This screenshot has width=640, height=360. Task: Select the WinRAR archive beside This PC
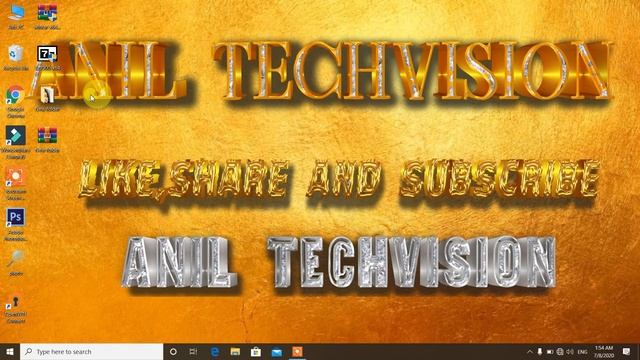pos(47,16)
